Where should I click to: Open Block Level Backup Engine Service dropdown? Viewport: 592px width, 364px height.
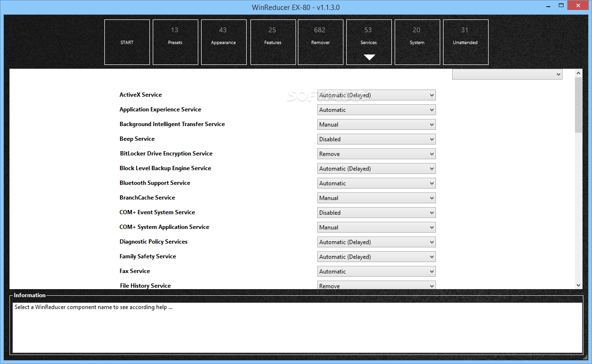pos(377,169)
